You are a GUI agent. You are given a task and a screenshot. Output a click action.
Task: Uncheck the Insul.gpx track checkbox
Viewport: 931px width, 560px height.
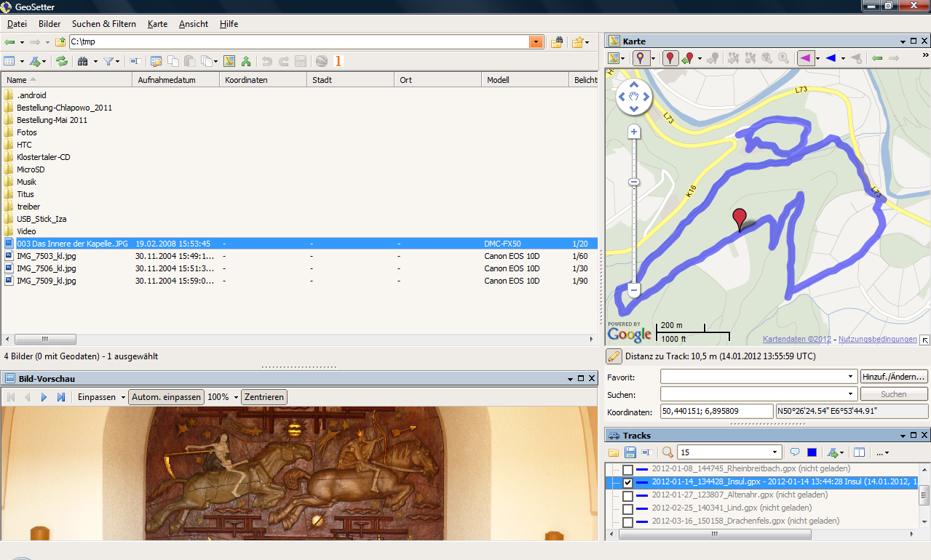[x=627, y=483]
